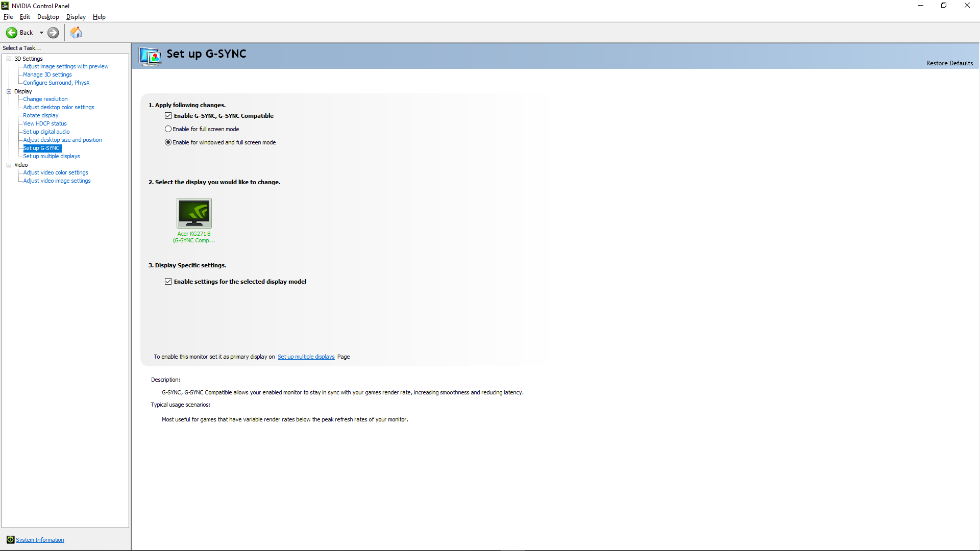Image resolution: width=980 pixels, height=551 pixels.
Task: Open Adjust desktop color settings
Action: (59, 107)
